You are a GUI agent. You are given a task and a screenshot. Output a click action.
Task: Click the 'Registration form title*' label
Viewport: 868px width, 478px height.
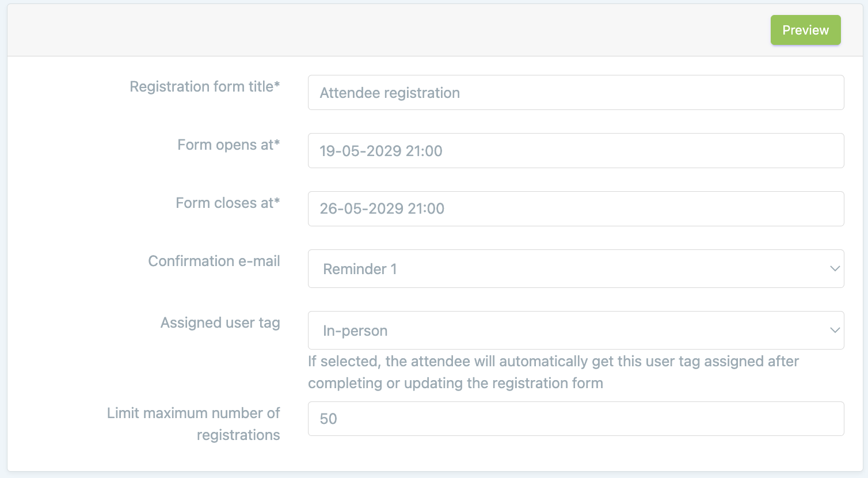point(204,86)
